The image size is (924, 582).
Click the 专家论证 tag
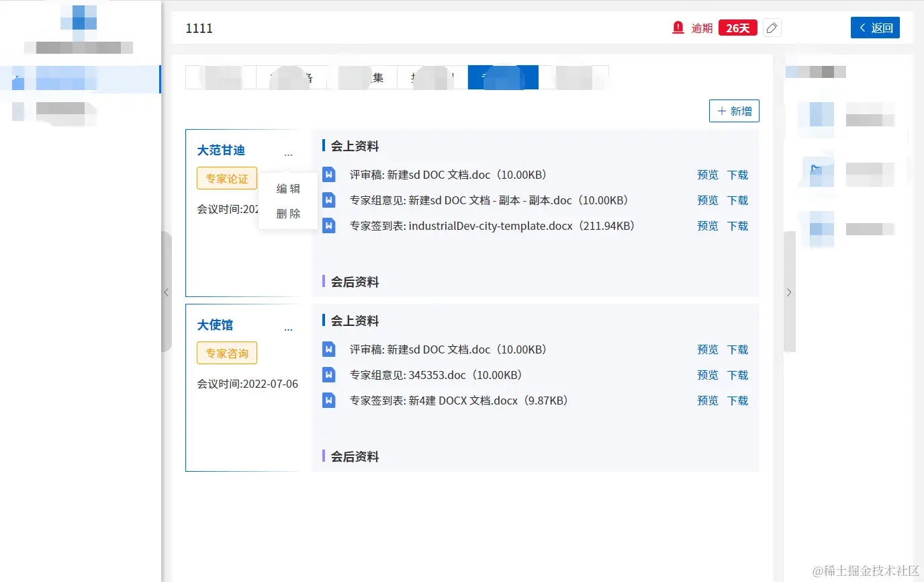pyautogui.click(x=227, y=179)
